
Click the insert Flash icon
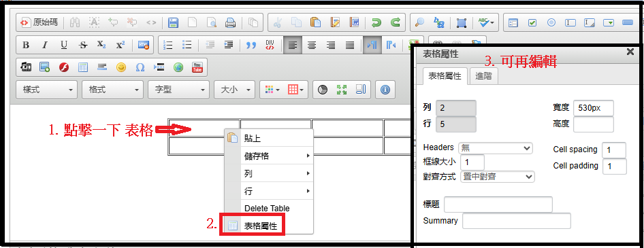pyautogui.click(x=64, y=67)
